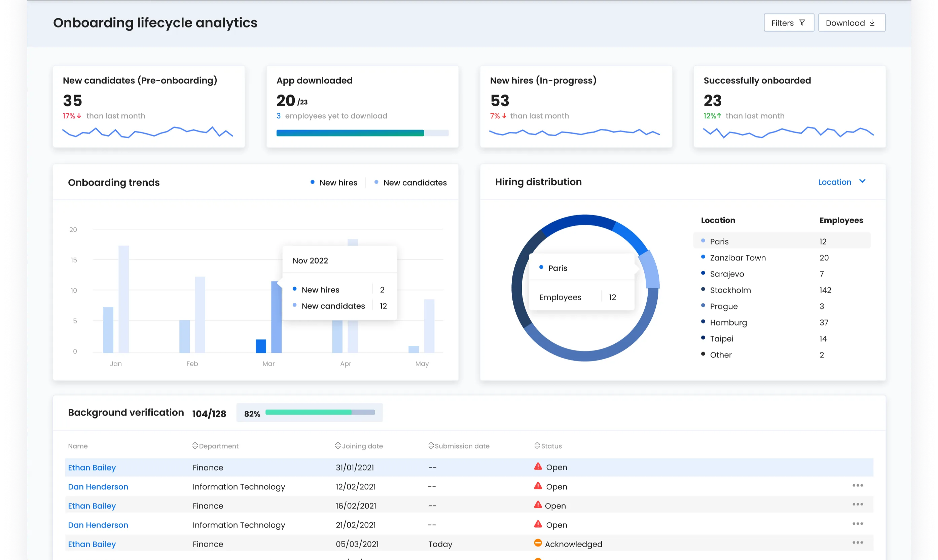The height and width of the screenshot is (560, 938).
Task: Toggle New hires legend series
Action: (334, 183)
